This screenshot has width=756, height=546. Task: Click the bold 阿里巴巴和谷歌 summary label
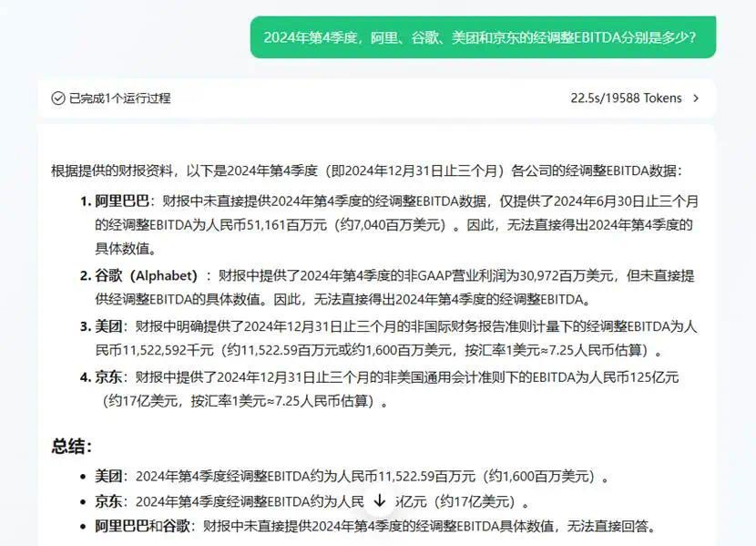click(x=142, y=526)
